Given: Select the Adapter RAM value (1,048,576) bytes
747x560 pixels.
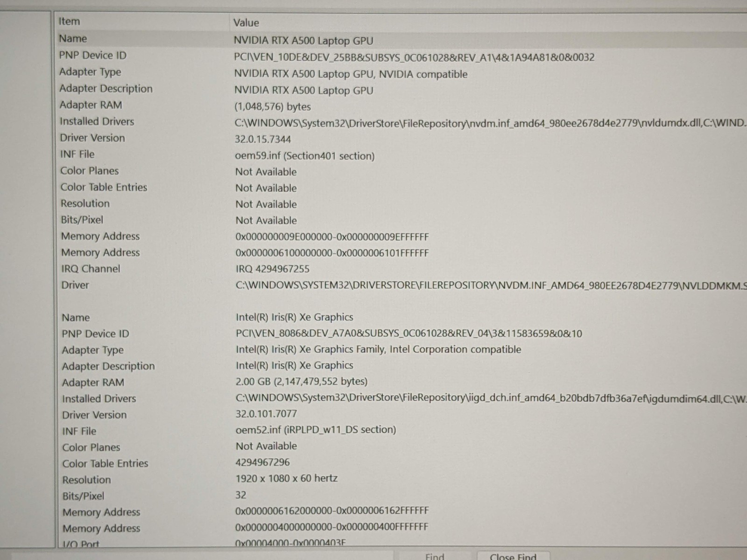Looking at the screenshot, I should (x=273, y=107).
